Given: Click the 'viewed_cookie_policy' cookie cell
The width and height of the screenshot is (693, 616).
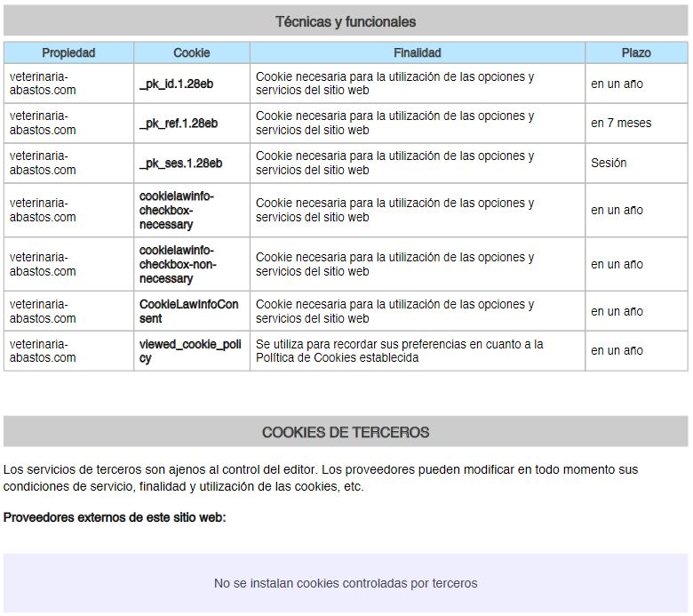Looking at the screenshot, I should click(191, 351).
